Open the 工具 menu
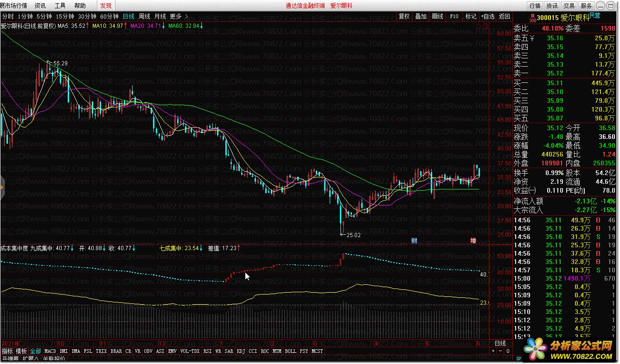620x364 pixels. (60, 6)
